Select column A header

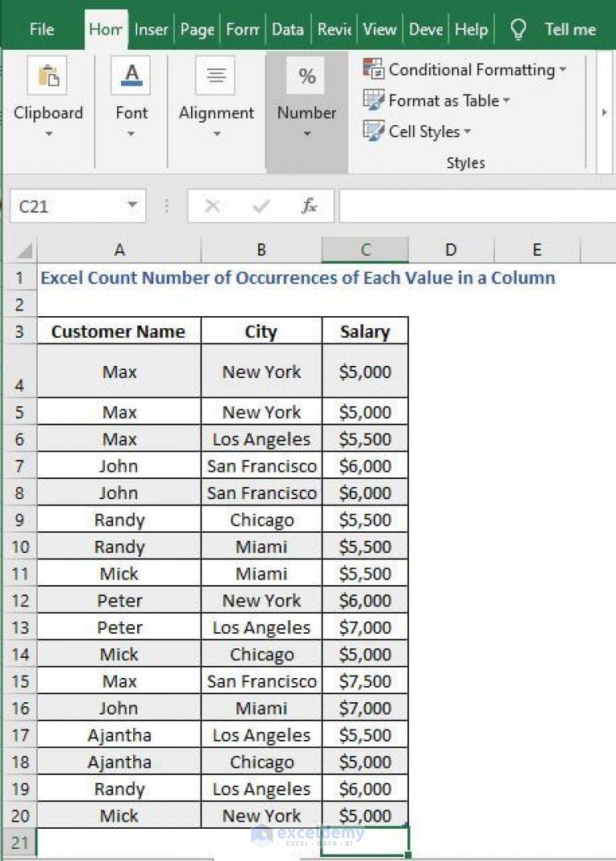pyautogui.click(x=120, y=250)
